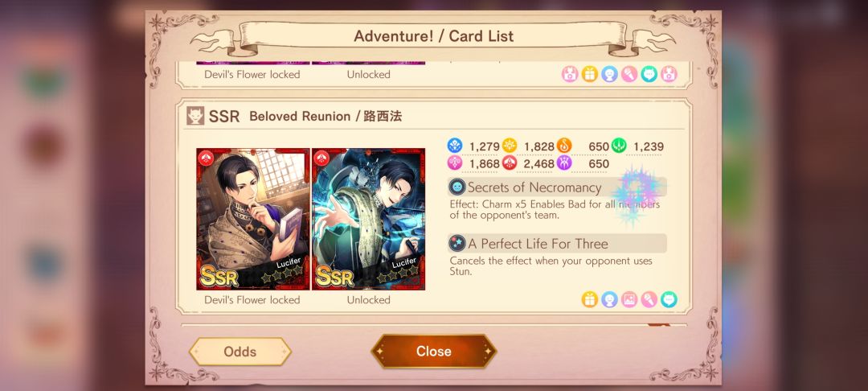
Task: Tap the blue character face icon in Beloved Reunion row
Action: (609, 299)
